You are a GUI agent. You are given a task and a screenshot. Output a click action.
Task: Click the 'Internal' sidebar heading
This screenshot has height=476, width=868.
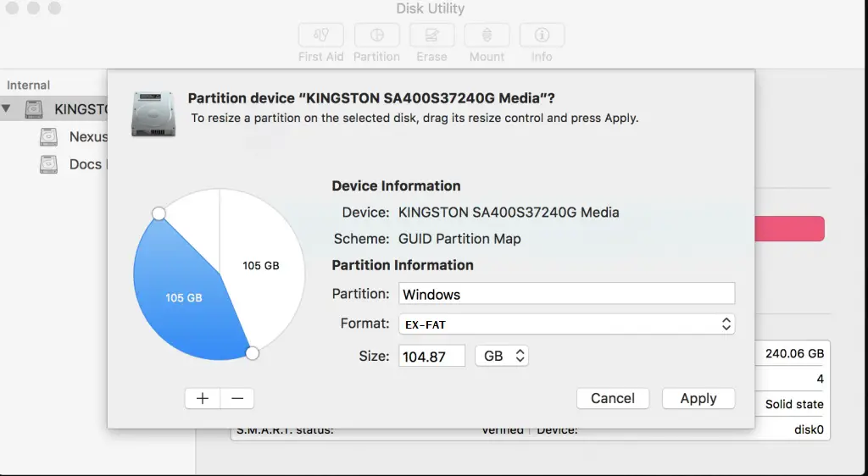click(x=28, y=86)
